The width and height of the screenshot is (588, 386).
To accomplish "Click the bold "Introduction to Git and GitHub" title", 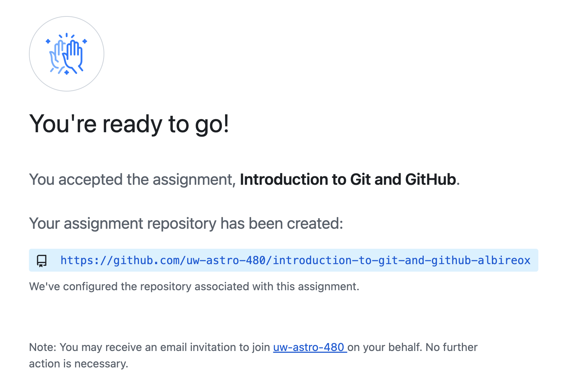I will click(348, 179).
